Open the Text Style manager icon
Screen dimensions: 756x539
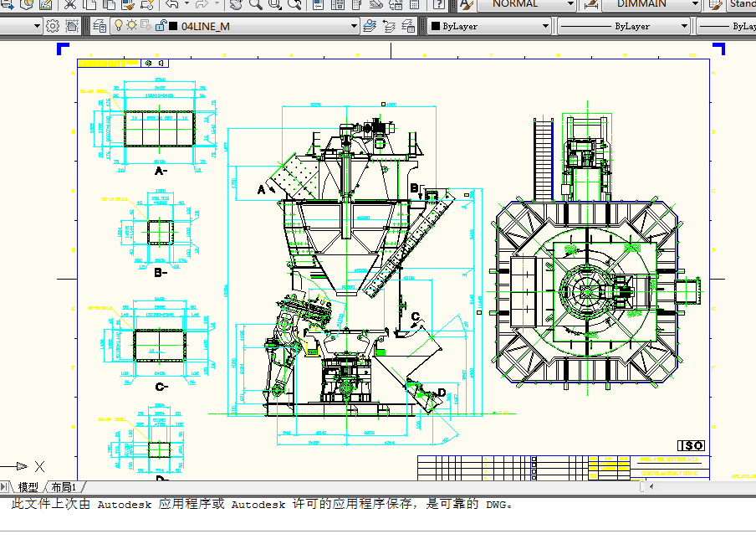point(467,5)
